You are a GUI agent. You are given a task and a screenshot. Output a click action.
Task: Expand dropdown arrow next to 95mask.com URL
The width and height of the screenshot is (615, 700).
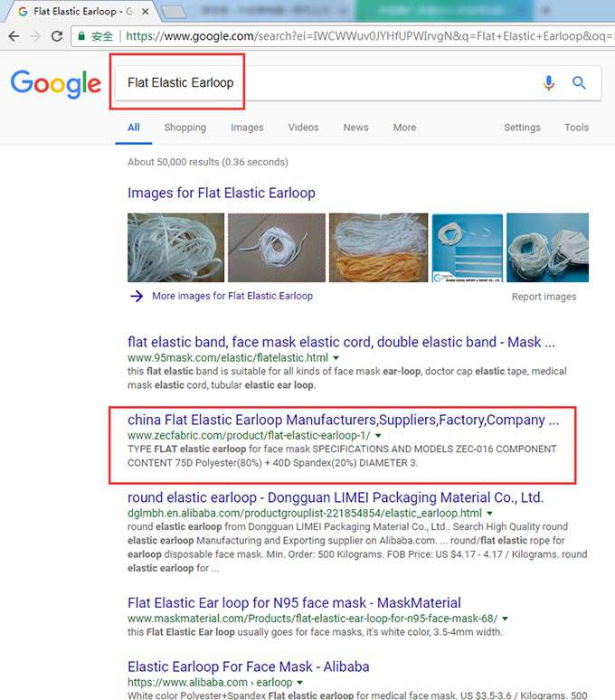coord(336,358)
